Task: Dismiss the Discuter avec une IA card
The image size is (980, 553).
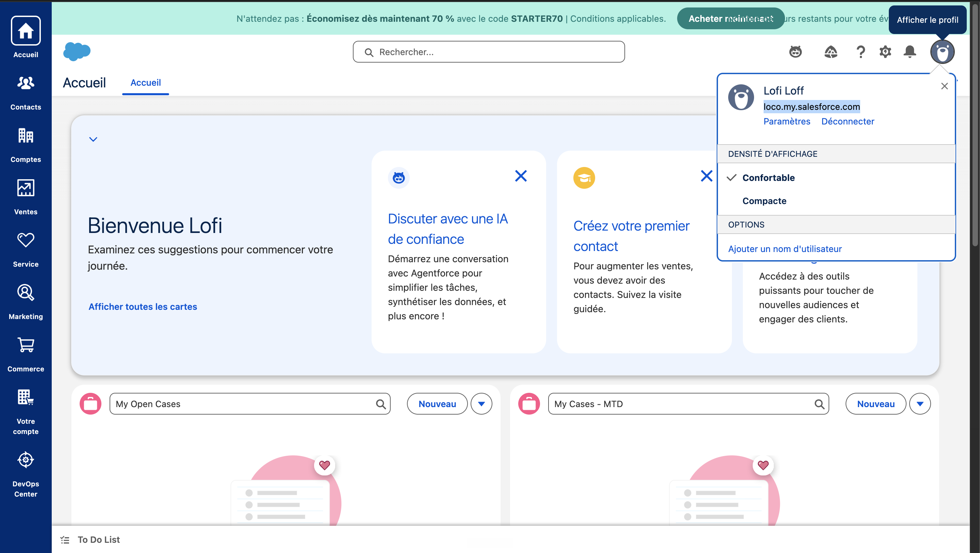Action: click(x=521, y=176)
